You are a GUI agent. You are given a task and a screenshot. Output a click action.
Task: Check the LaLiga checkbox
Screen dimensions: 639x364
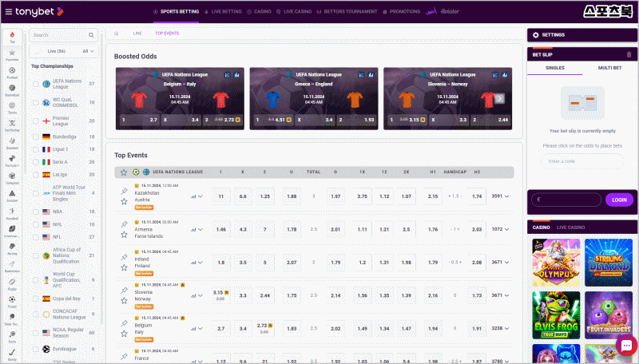pyautogui.click(x=36, y=175)
